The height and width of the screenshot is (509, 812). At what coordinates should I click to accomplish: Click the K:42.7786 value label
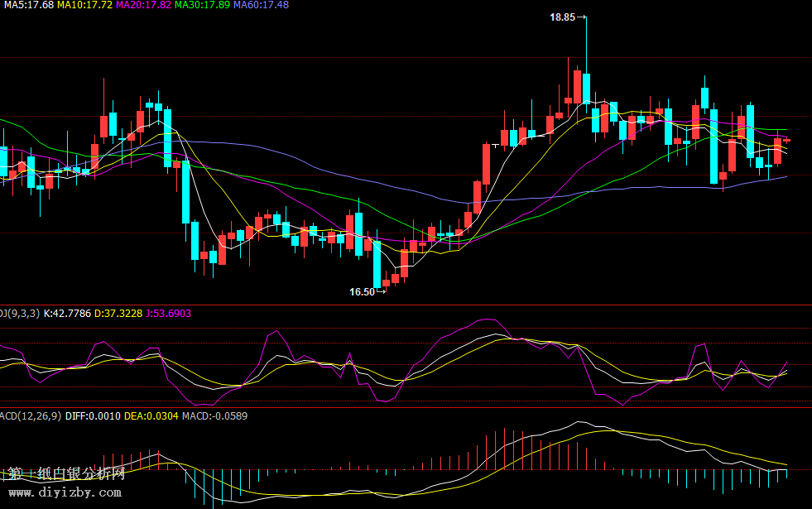pos(67,314)
